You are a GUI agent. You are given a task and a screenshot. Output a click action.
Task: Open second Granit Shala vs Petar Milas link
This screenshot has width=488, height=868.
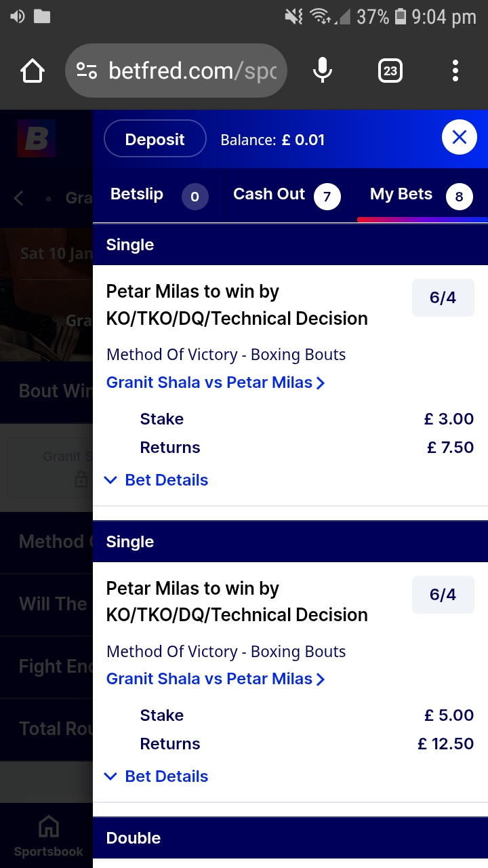[216, 679]
